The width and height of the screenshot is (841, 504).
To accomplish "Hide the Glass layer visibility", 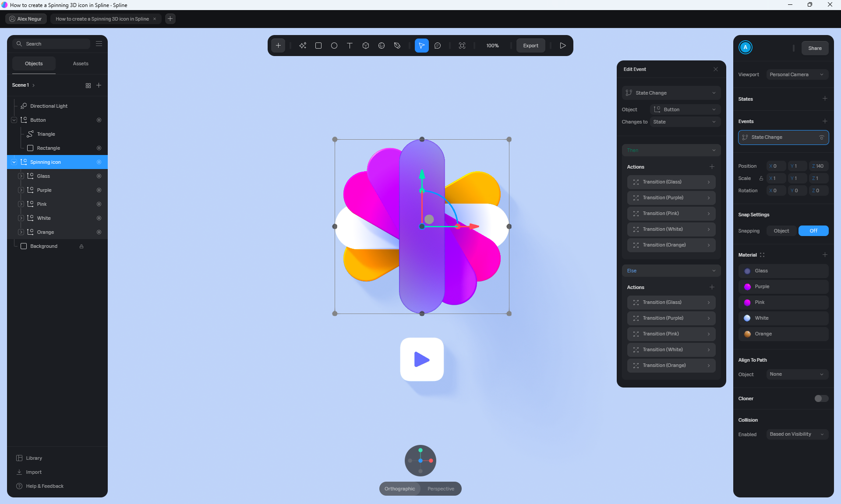I will [x=99, y=176].
